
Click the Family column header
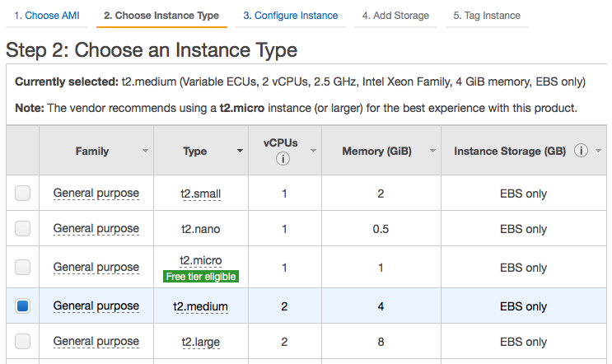92,151
